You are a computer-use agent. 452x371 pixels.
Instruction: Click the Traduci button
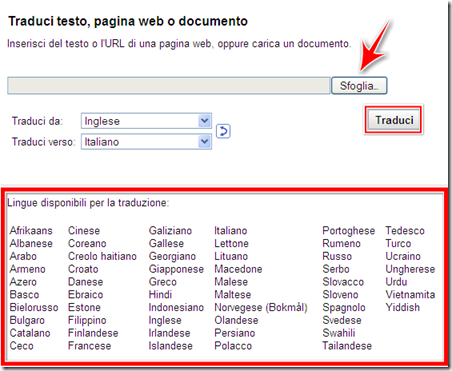393,120
